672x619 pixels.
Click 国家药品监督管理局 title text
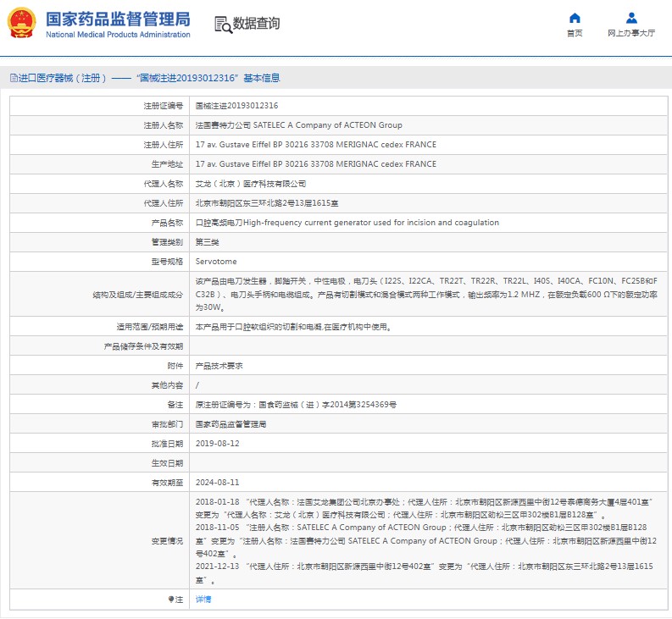coord(118,19)
